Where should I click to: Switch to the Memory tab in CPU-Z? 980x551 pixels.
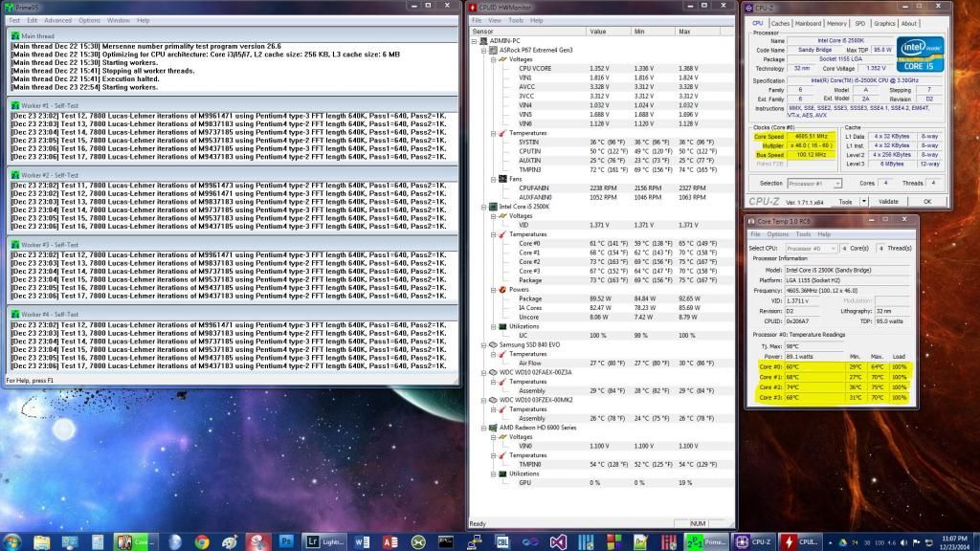coord(836,24)
